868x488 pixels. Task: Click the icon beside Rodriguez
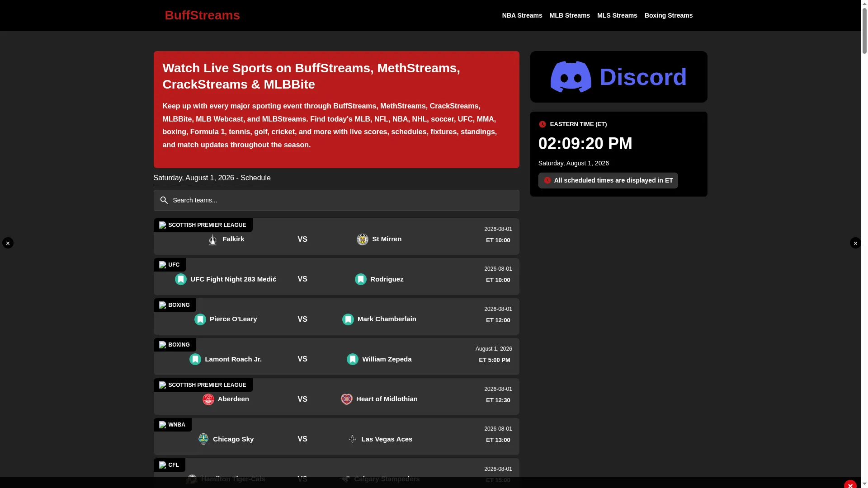click(361, 279)
